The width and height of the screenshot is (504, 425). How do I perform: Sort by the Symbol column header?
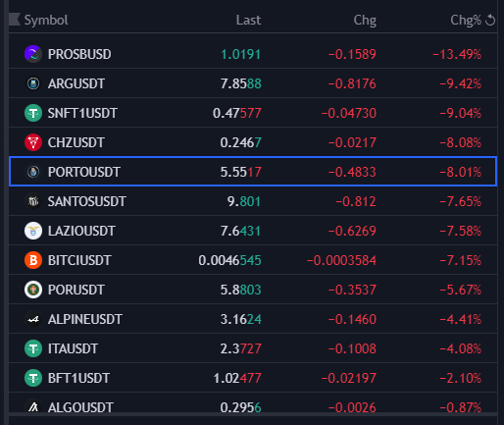tap(46, 21)
